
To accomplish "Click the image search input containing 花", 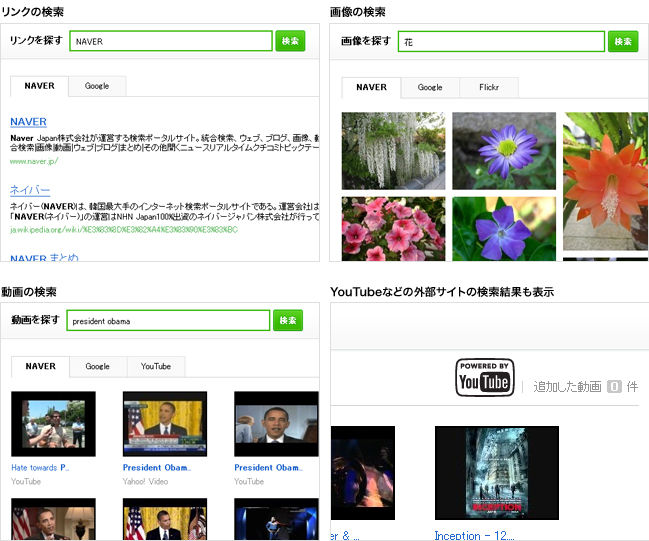I will tap(501, 41).
